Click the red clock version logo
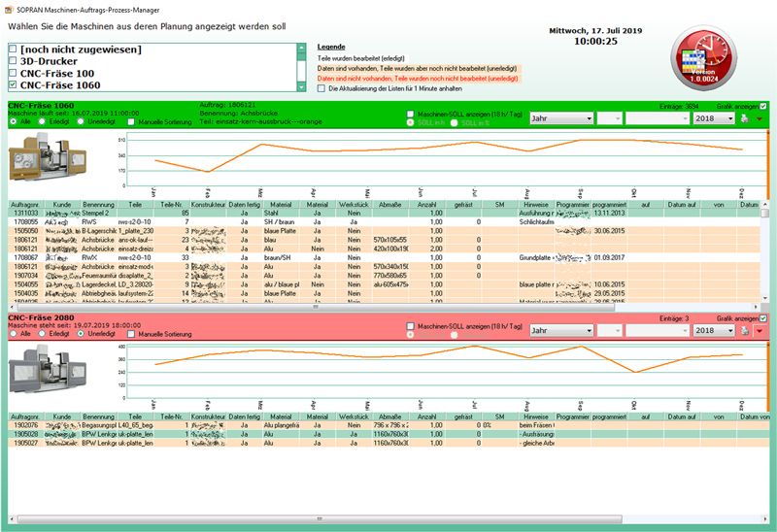Screen dimensions: 777x532 [x=703, y=58]
